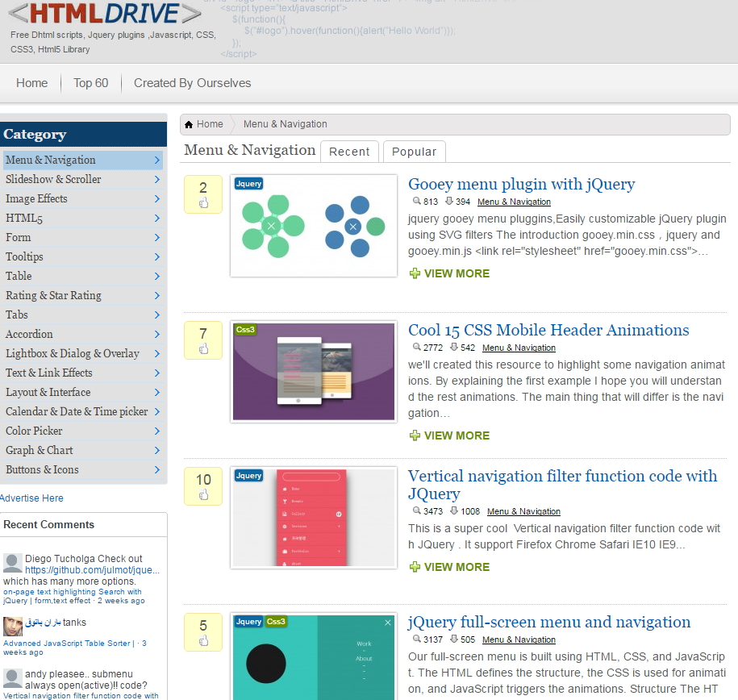Open Created By Ourselves in the navigation

tap(193, 83)
